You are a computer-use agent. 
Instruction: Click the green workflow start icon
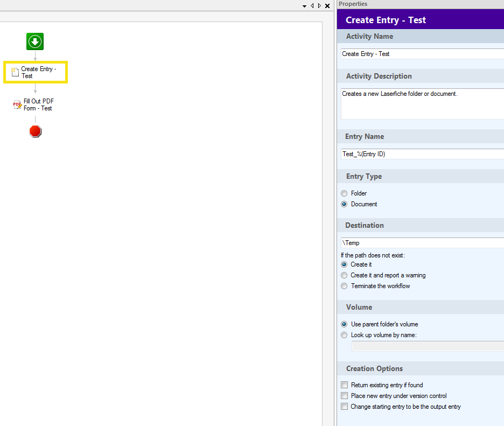pyautogui.click(x=35, y=41)
